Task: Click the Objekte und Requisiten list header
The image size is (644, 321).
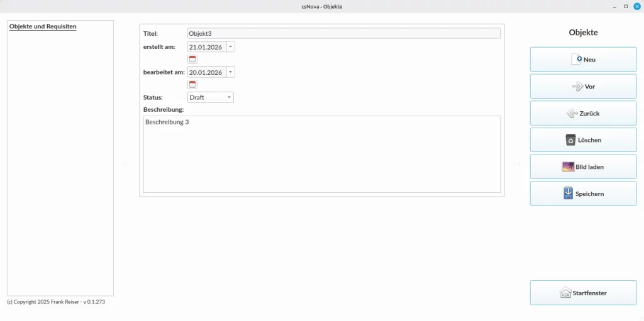Action: (43, 27)
